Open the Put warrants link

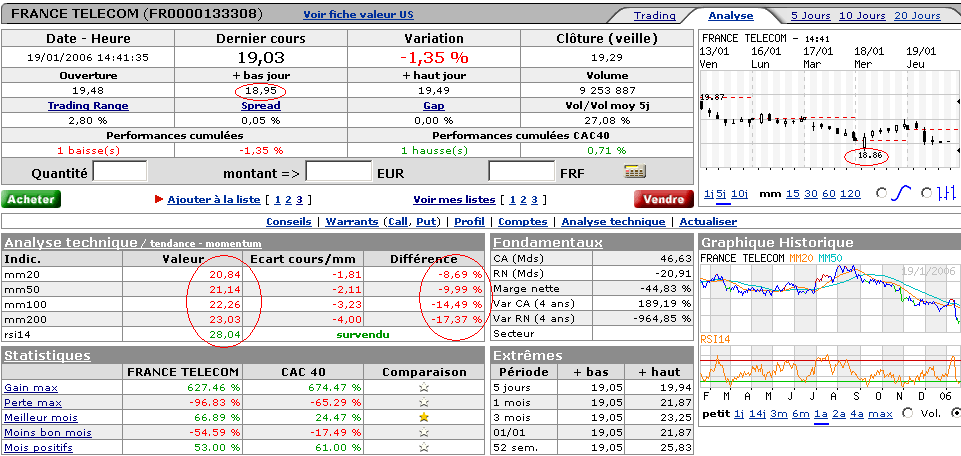[425, 222]
